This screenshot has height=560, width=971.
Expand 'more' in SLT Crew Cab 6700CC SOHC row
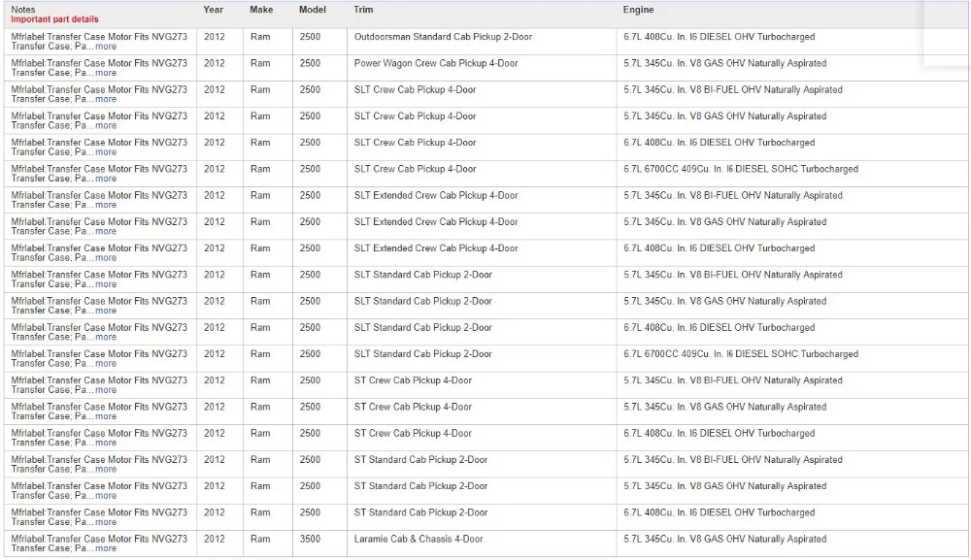click(106, 179)
